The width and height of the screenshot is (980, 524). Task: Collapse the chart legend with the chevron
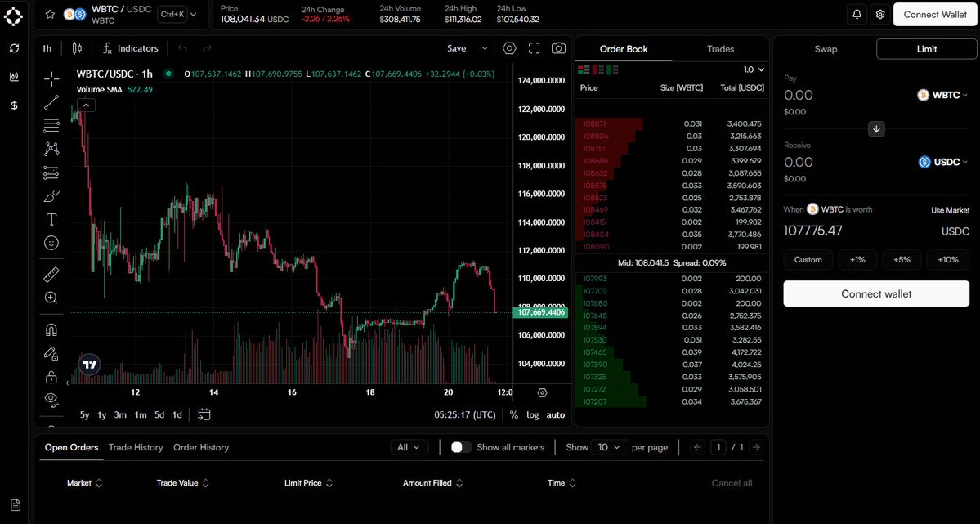[x=87, y=105]
